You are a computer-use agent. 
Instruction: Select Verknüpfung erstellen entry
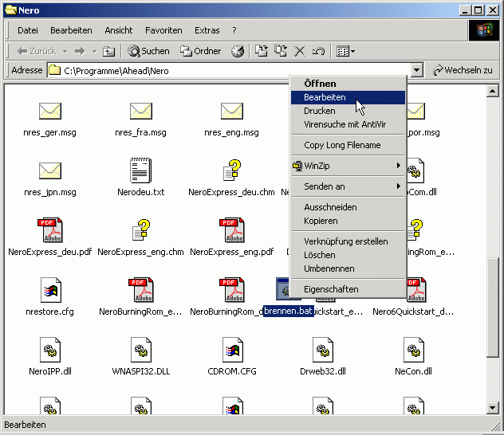tap(348, 241)
